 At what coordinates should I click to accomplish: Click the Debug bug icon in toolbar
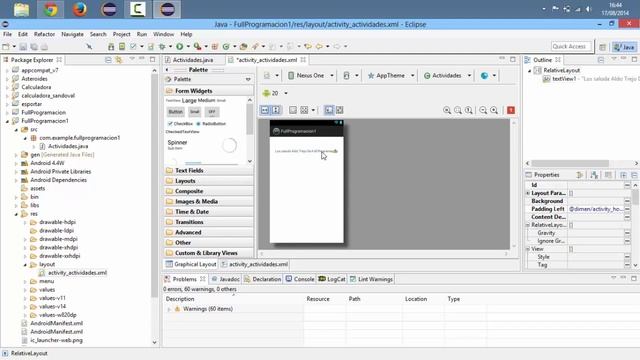(162, 47)
